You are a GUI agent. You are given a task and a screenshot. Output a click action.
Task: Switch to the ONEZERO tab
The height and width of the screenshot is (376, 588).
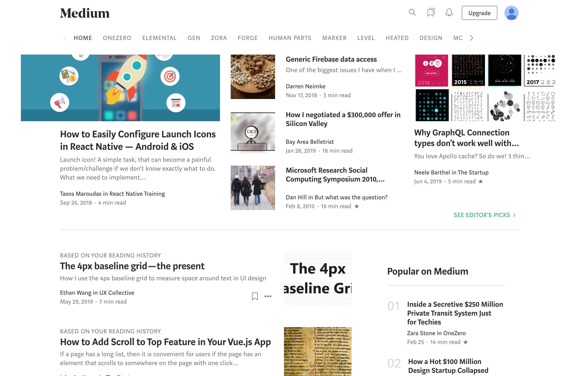[x=117, y=38]
